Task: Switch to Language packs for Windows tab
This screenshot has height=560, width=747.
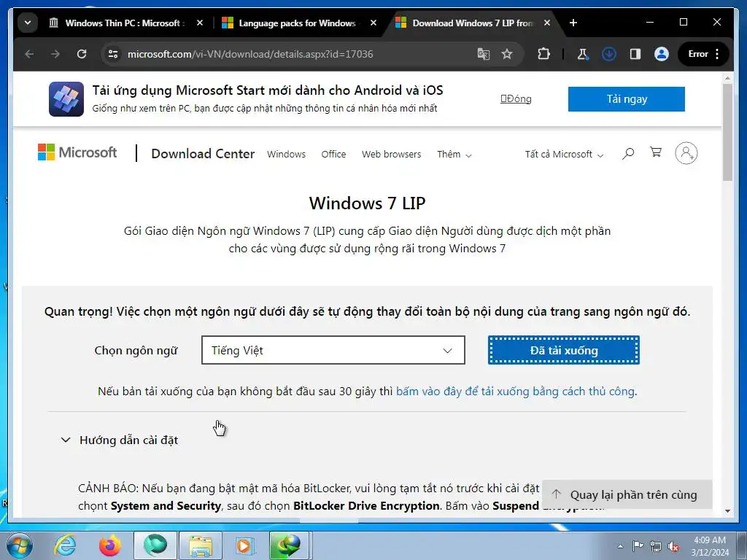Action: [298, 23]
